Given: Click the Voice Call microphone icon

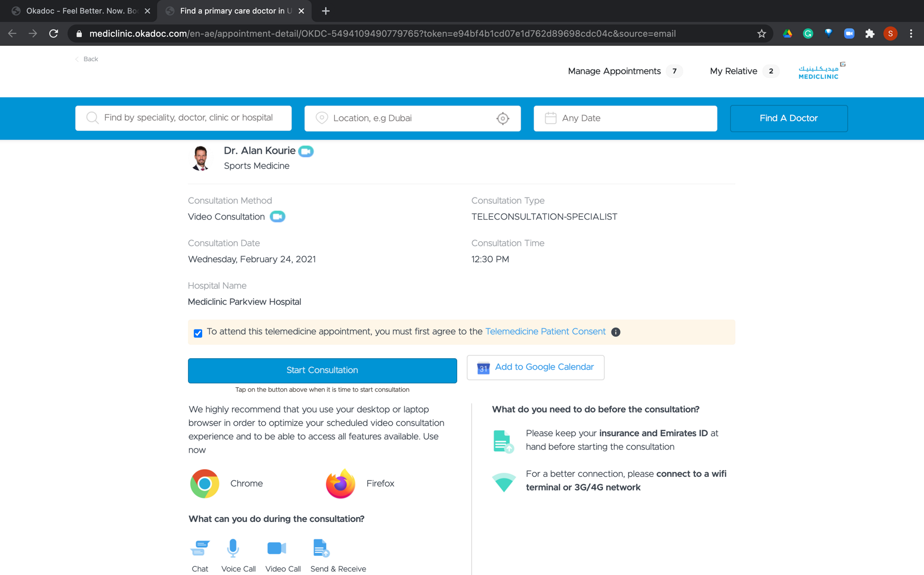Looking at the screenshot, I should click(233, 548).
